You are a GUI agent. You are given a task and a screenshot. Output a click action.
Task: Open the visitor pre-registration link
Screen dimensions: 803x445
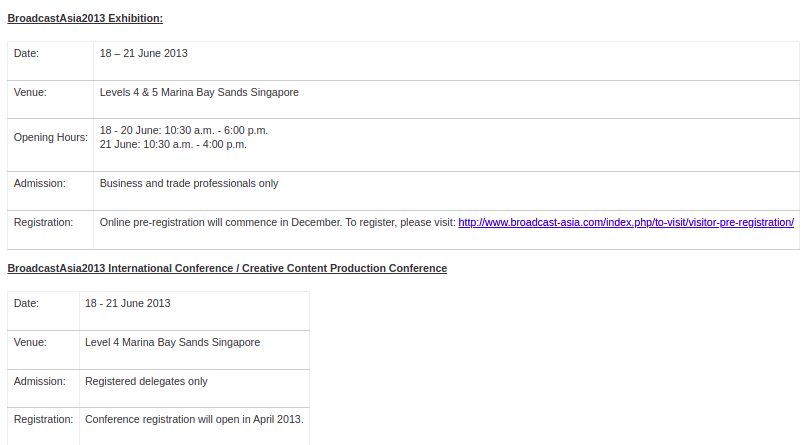[626, 222]
